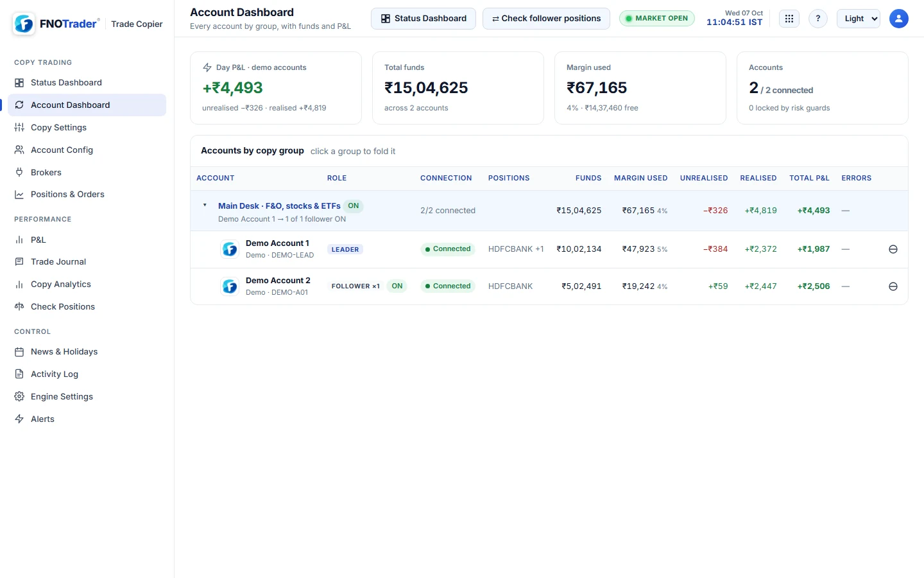The height and width of the screenshot is (578, 924).
Task: Go to Account Config in the sidebar
Action: click(87, 150)
